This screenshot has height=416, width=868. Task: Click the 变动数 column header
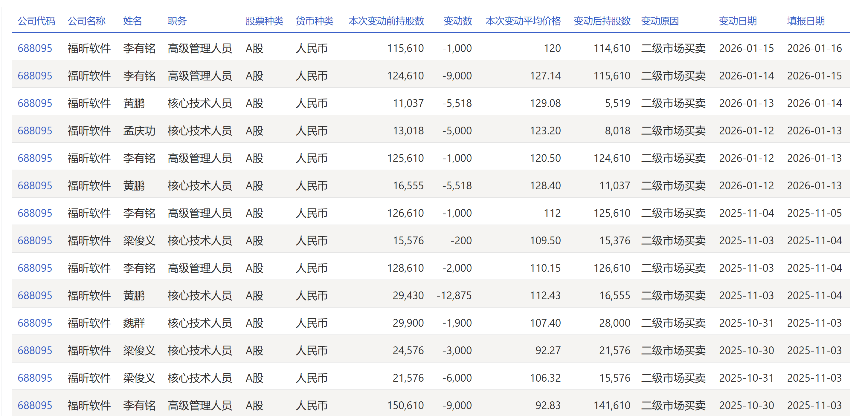click(458, 21)
